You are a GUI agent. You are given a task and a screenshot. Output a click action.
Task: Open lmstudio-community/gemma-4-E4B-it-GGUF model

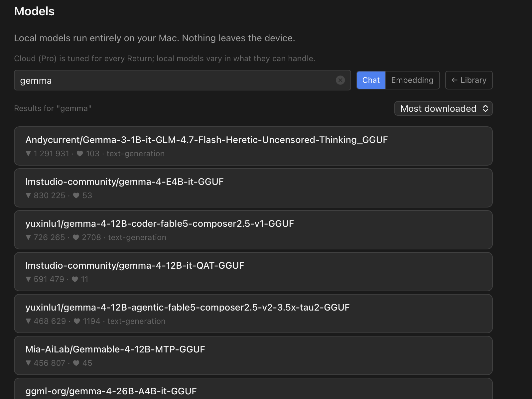coord(253,188)
